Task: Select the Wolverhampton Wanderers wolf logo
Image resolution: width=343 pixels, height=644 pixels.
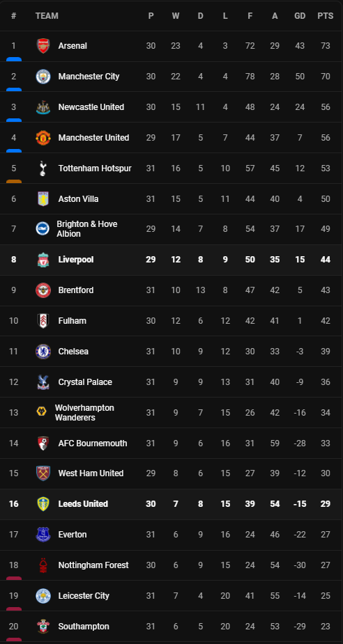Action: coord(42,411)
